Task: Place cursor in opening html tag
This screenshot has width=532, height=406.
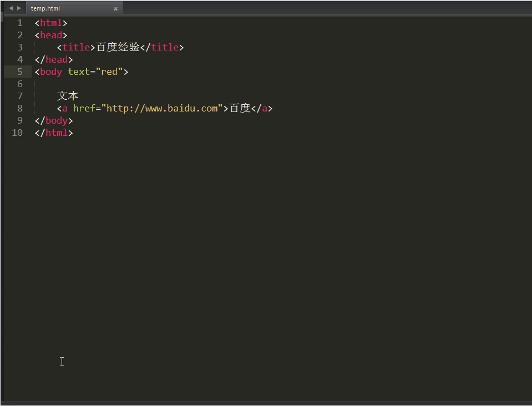Action: (51, 23)
